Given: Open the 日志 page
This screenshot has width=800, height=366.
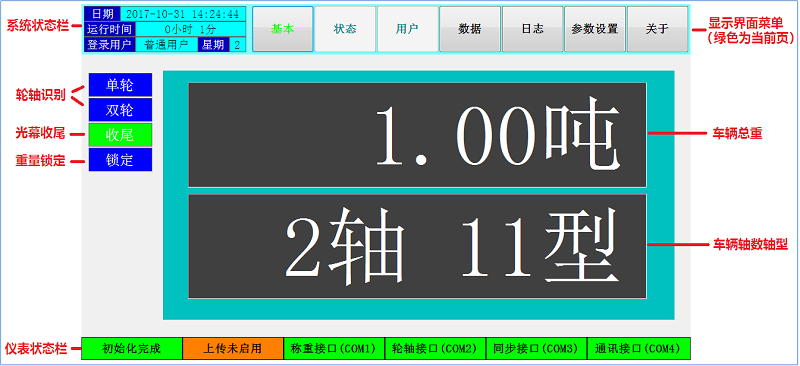Looking at the screenshot, I should (x=532, y=29).
